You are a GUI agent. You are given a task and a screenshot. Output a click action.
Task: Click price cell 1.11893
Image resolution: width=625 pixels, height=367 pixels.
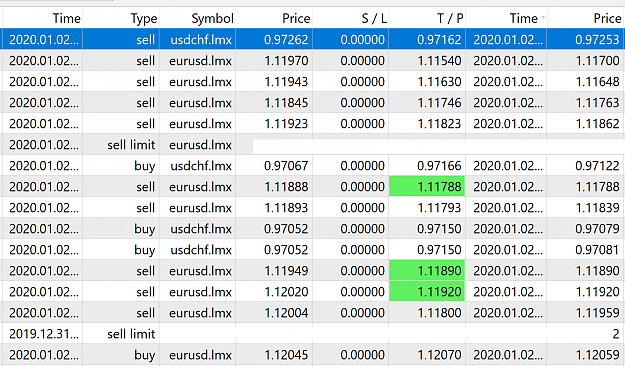(286, 208)
